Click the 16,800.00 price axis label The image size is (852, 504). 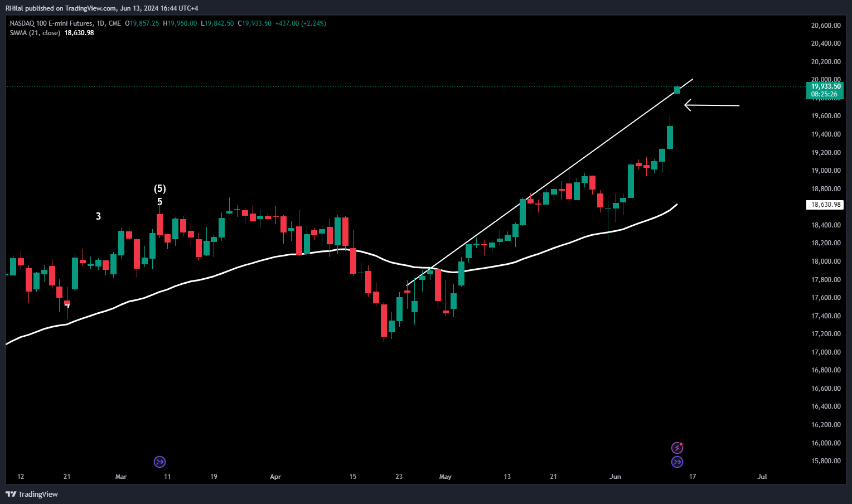pyautogui.click(x=826, y=370)
